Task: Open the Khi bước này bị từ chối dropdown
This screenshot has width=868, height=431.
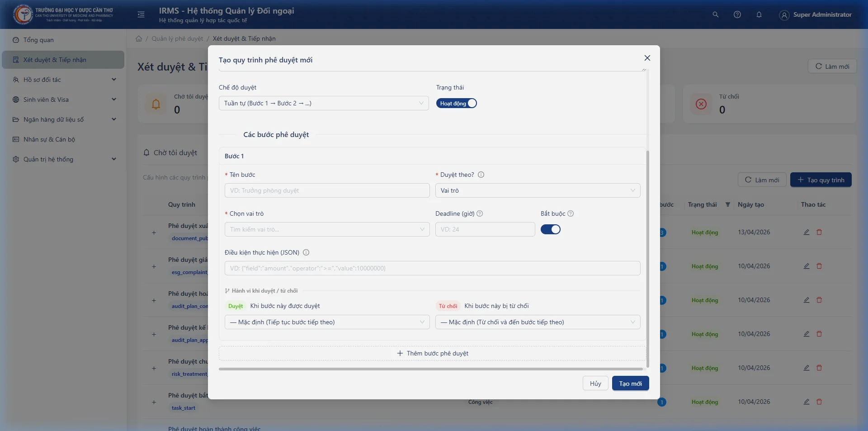Action: [538, 322]
